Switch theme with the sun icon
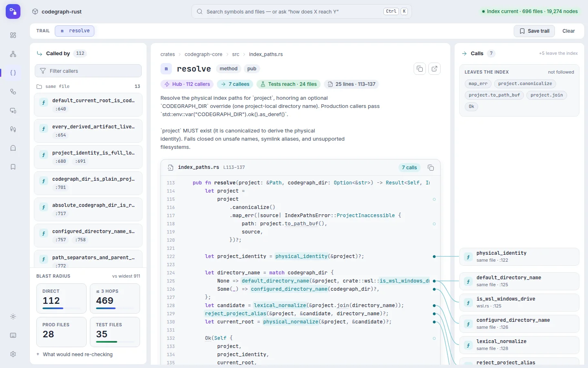The width and height of the screenshot is (588, 368). point(13,316)
